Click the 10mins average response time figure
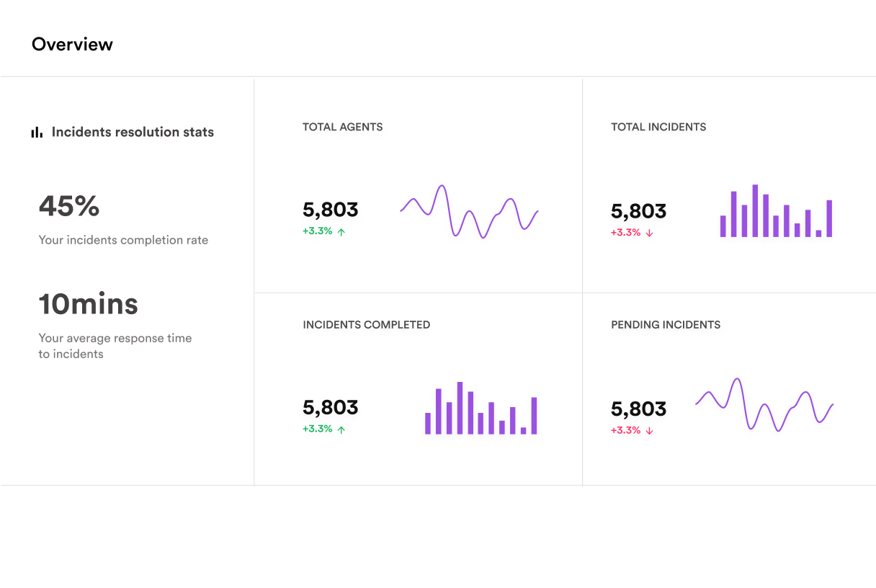The height and width of the screenshot is (588, 876). click(88, 304)
